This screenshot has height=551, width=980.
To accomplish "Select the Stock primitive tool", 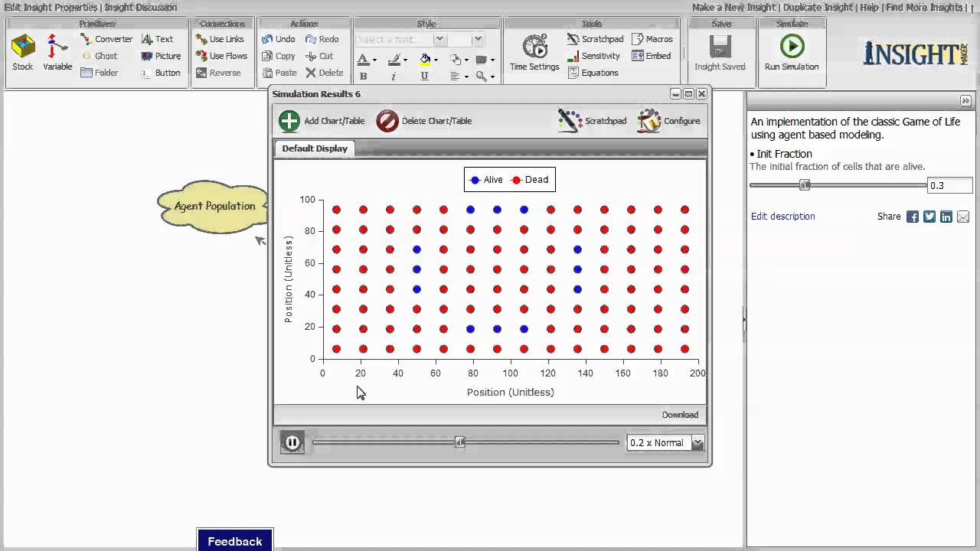I will [23, 53].
